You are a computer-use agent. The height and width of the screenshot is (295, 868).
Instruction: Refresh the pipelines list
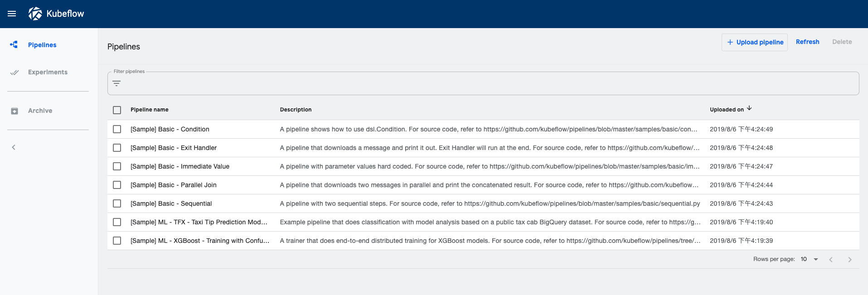pos(807,42)
